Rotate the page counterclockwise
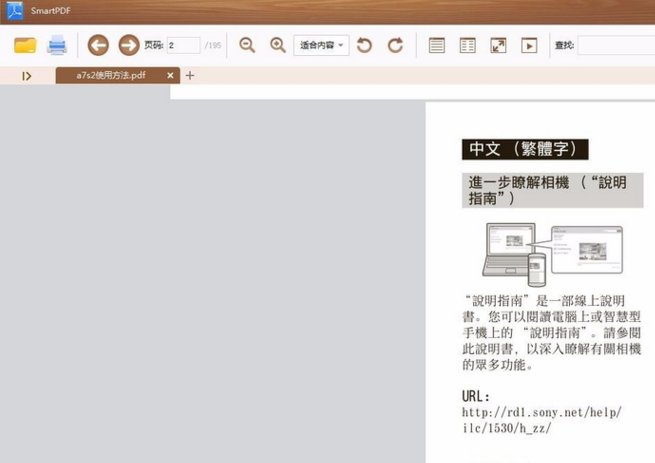 364,45
